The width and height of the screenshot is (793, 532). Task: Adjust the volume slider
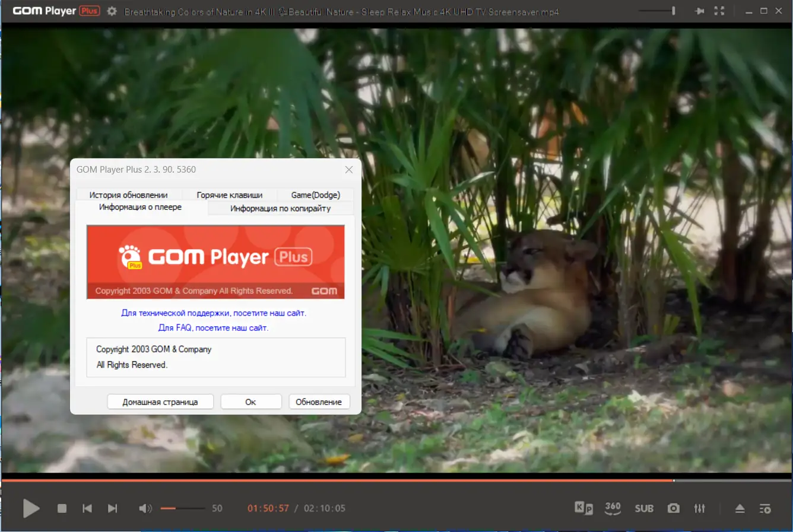click(x=183, y=508)
